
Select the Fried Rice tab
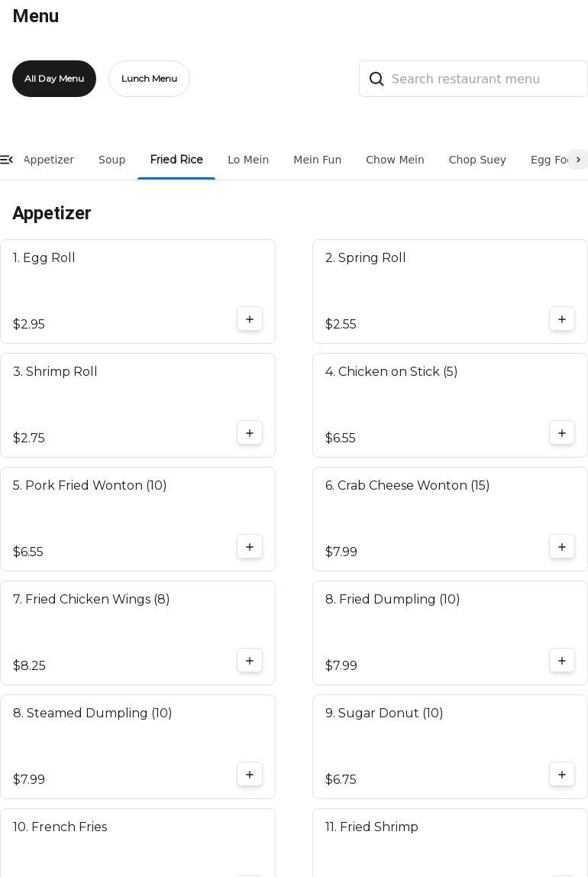(176, 160)
